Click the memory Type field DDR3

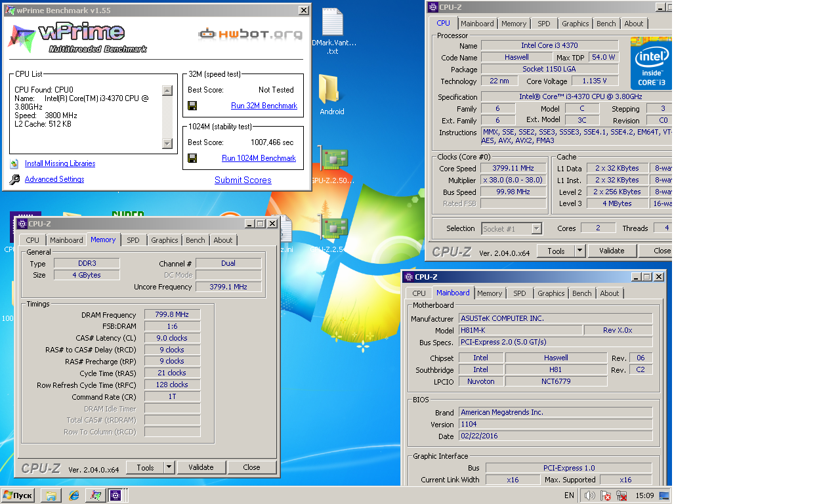(x=86, y=263)
